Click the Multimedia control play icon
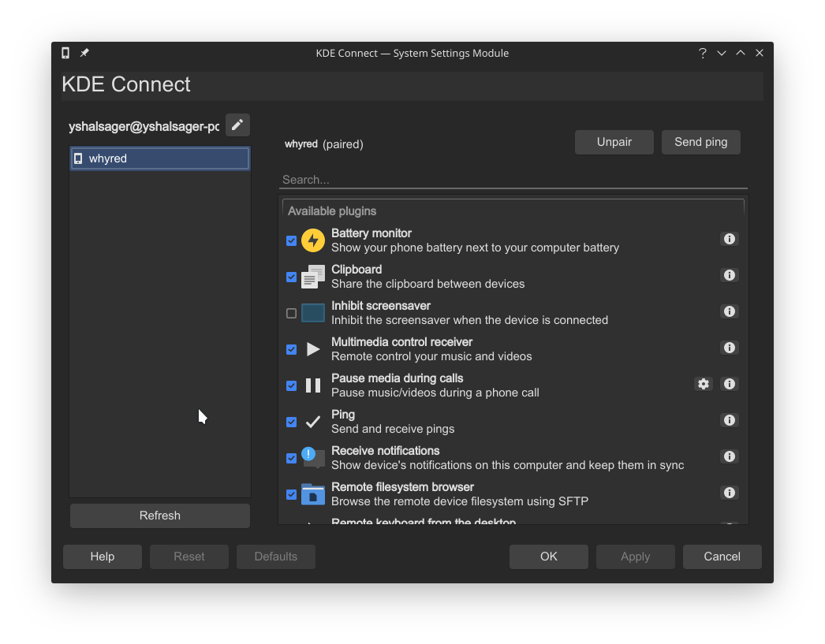Image resolution: width=825 pixels, height=644 pixels. (313, 350)
